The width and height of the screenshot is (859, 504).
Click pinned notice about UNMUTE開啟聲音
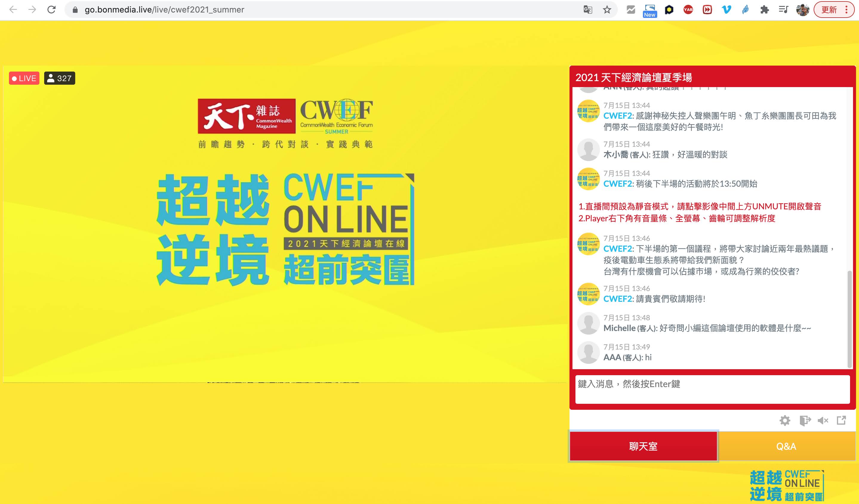pyautogui.click(x=700, y=206)
